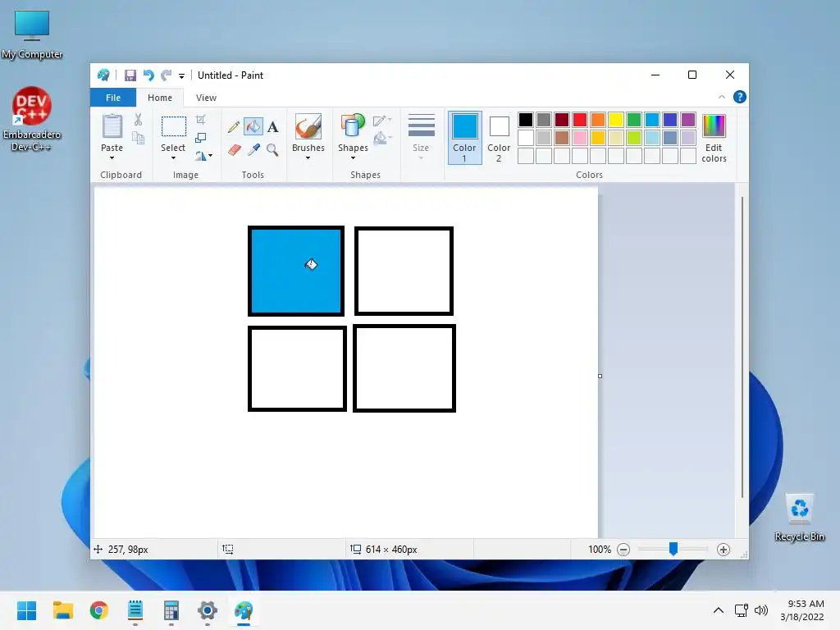Click the Undo arrow in title bar

tap(148, 75)
